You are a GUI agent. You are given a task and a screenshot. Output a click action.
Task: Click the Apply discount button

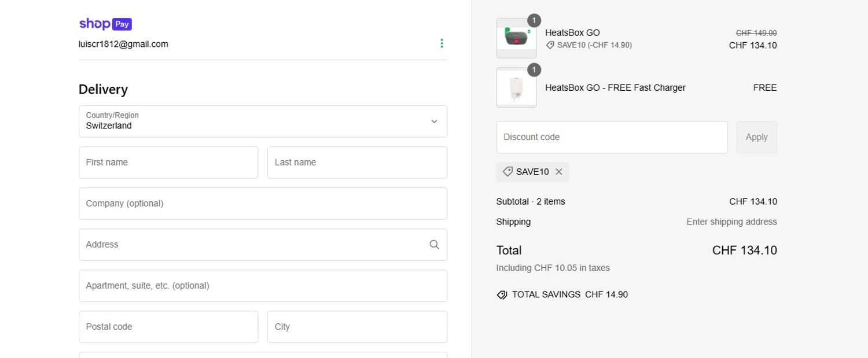756,137
